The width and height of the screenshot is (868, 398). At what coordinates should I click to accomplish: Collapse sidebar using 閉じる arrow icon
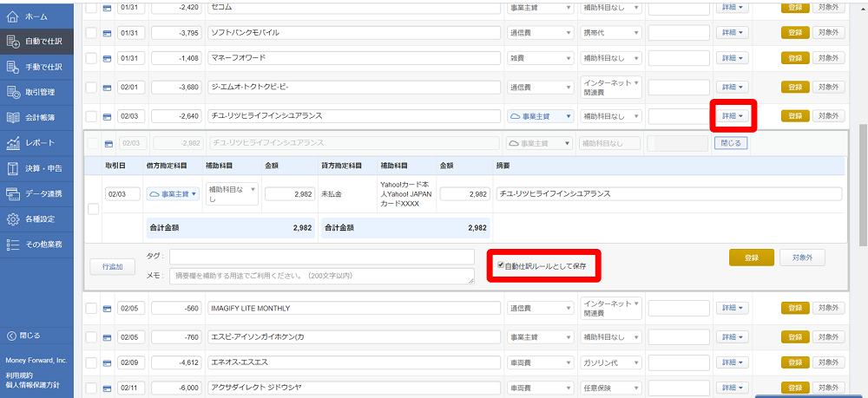pyautogui.click(x=12, y=335)
